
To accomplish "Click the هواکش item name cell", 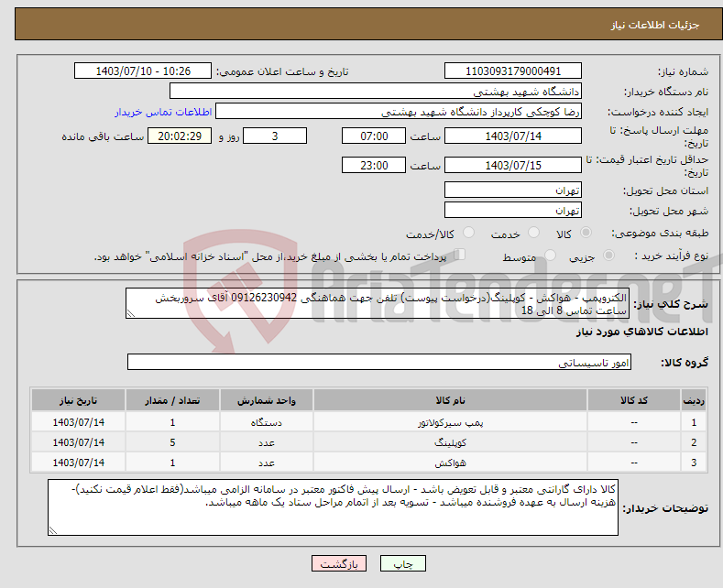I will click(450, 463).
